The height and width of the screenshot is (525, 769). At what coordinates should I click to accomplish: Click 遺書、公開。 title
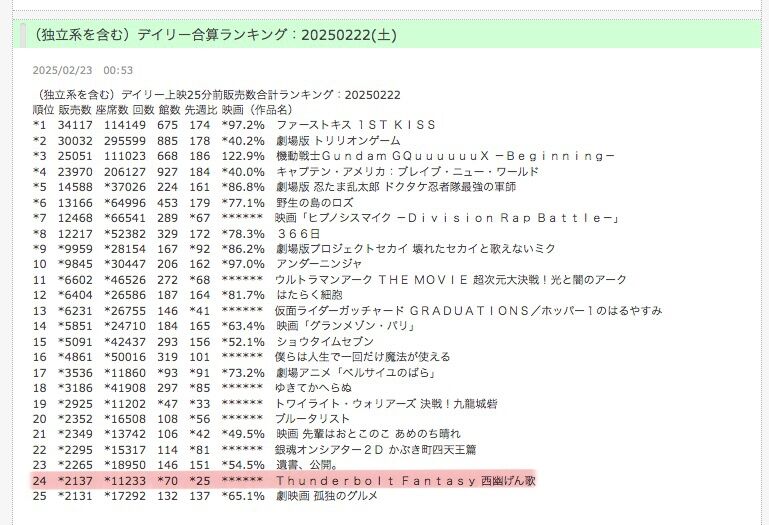coord(307,465)
